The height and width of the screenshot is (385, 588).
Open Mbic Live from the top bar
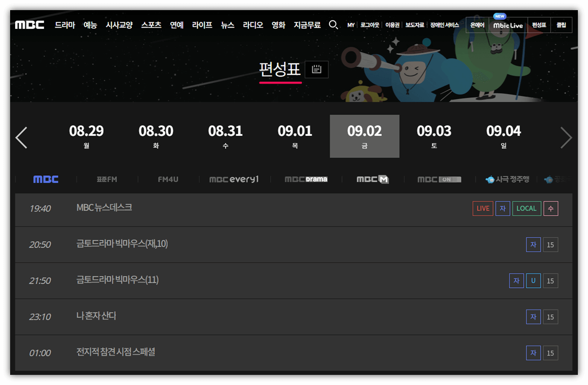coord(507,26)
